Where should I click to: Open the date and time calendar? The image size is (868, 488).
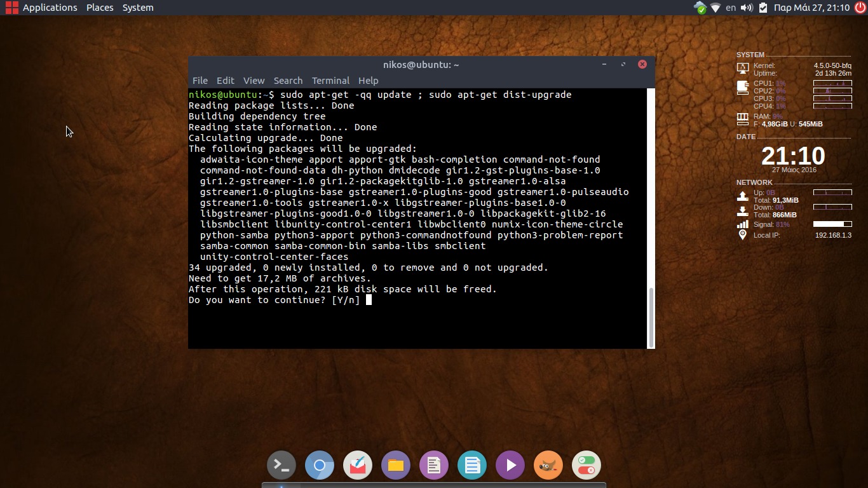[811, 8]
